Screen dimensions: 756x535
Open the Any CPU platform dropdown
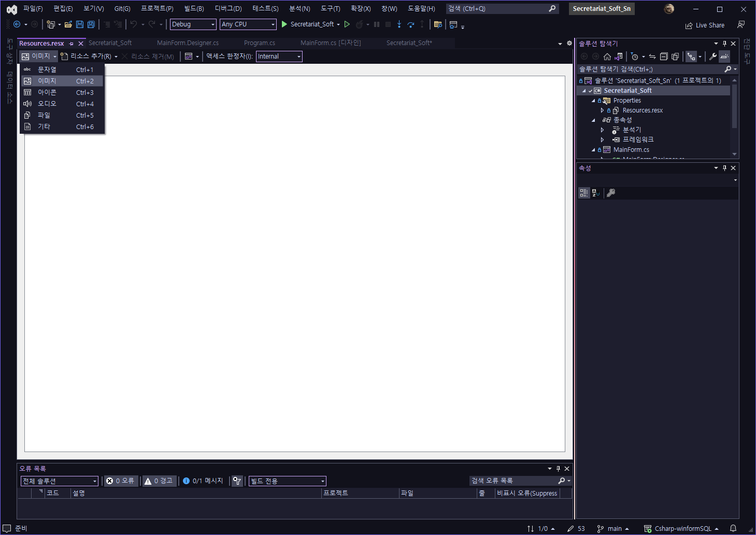click(x=248, y=24)
